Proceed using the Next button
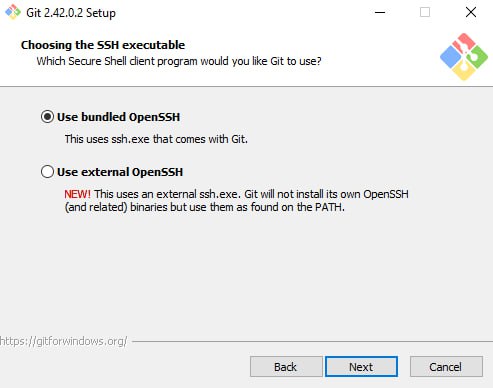 pos(361,367)
